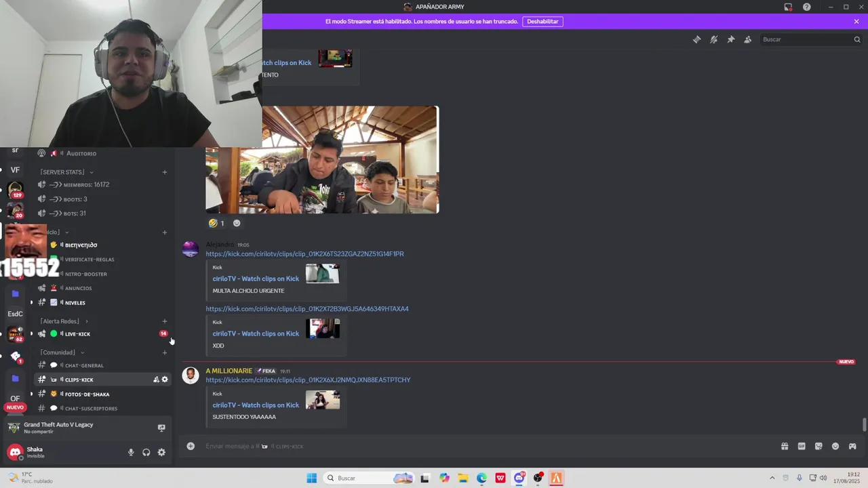
Task: Open the Help question mark icon
Action: point(806,7)
